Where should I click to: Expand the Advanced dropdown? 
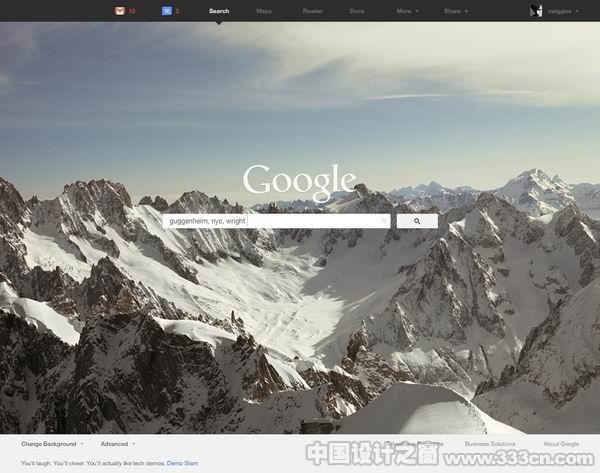[118, 444]
